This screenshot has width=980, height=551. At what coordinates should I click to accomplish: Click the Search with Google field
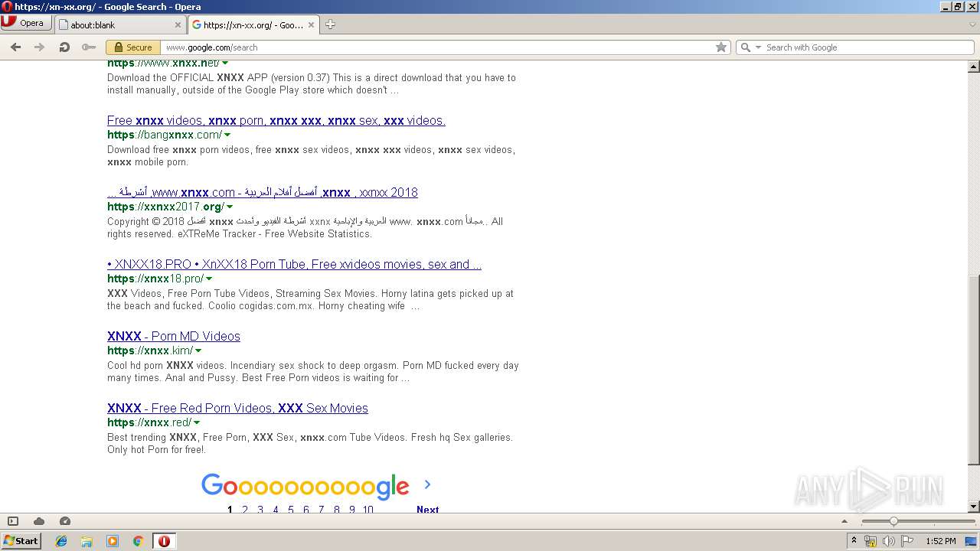click(868, 47)
